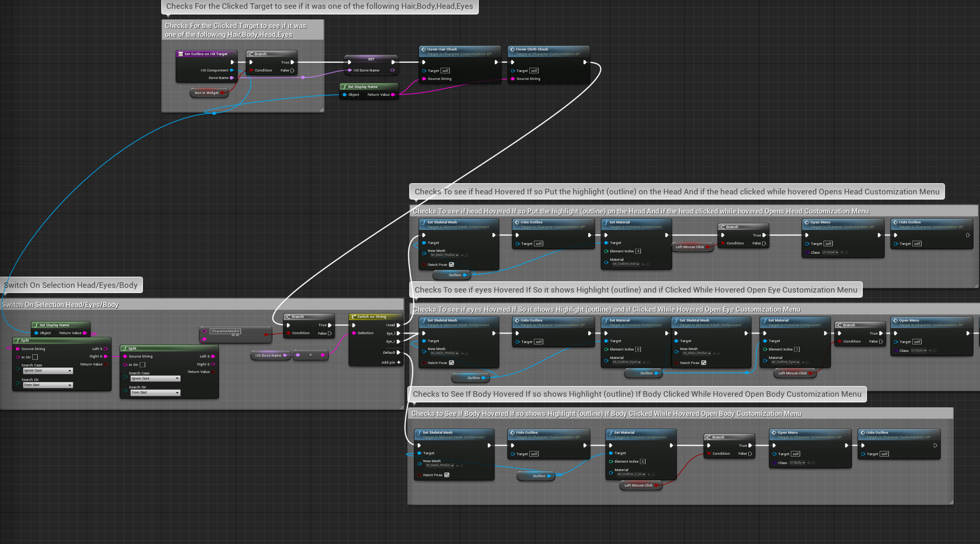Viewport: 980px width, 544px height.
Task: Click False exec pin of top Branch node
Action: 292,71
